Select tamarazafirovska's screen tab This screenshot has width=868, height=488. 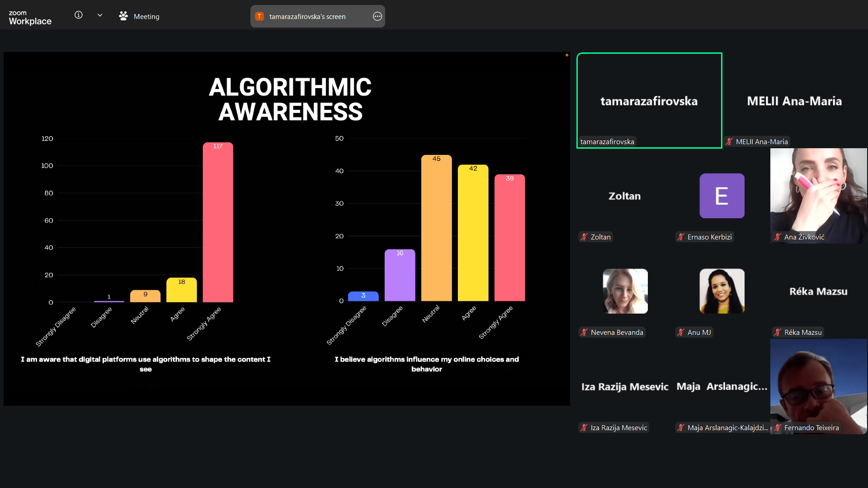coord(307,16)
